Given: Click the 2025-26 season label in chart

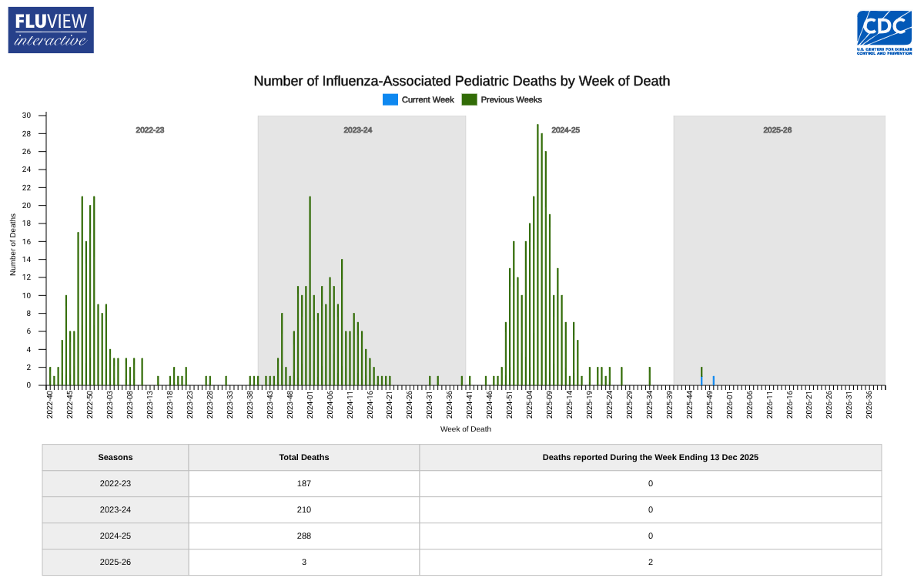Looking at the screenshot, I should [x=777, y=130].
